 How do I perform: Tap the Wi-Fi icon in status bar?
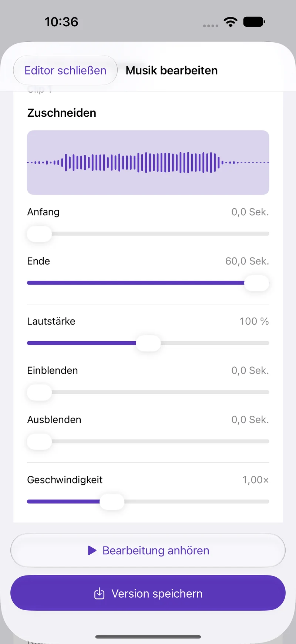(231, 22)
